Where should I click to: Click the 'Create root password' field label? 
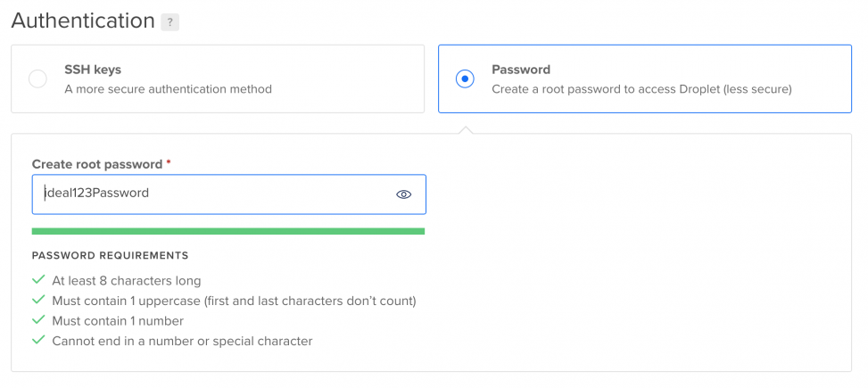[x=97, y=164]
